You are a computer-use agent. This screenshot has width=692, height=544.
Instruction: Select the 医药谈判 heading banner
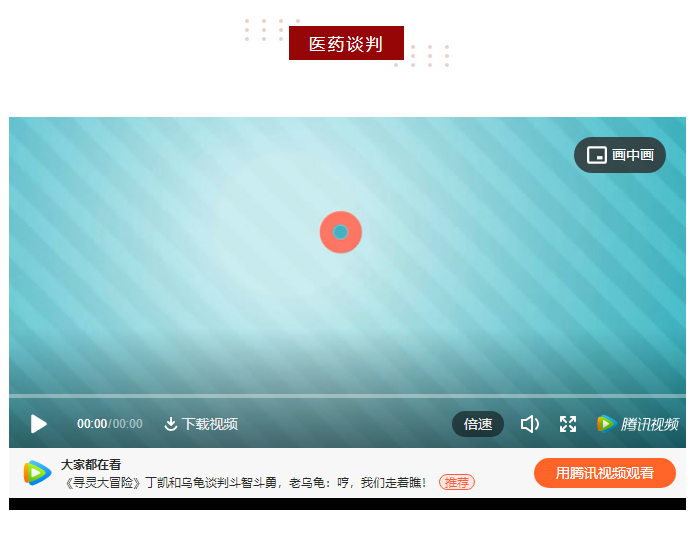(x=346, y=43)
